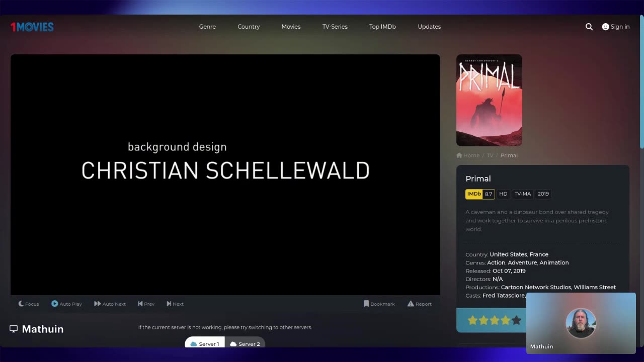Click the TV-MA rating badge
This screenshot has height=362, width=644.
523,194
